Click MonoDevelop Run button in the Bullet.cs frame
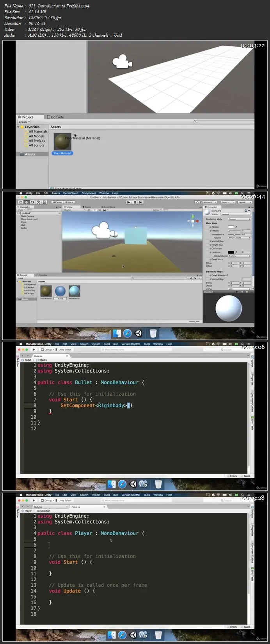The height and width of the screenshot is (644, 270). pos(34,350)
